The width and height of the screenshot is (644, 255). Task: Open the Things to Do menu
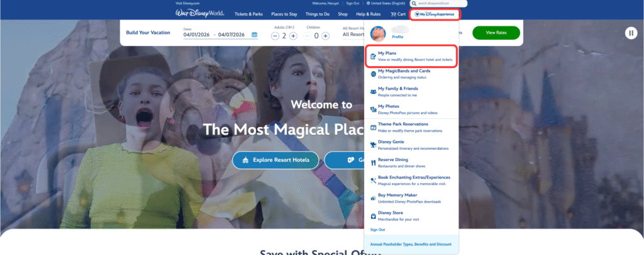click(x=318, y=14)
